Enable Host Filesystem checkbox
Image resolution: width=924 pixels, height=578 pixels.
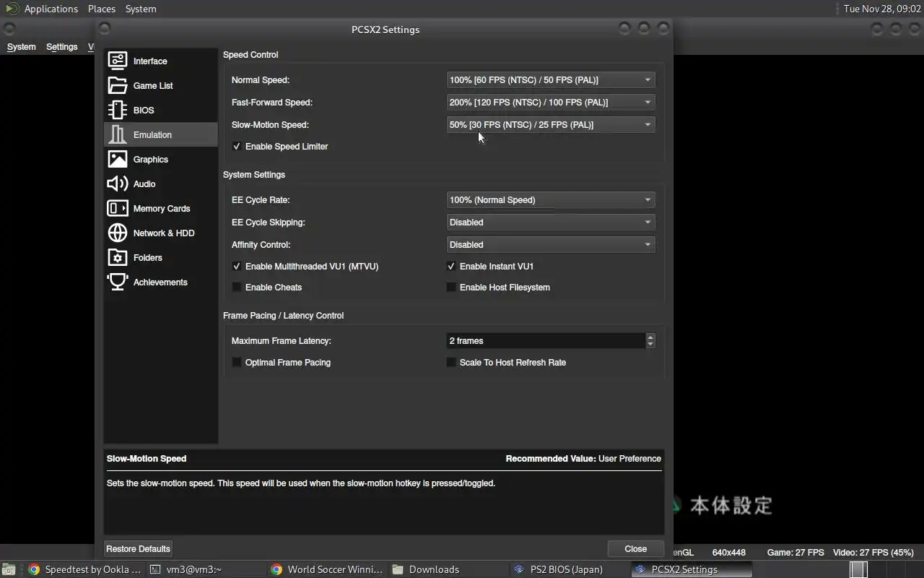pyautogui.click(x=451, y=287)
